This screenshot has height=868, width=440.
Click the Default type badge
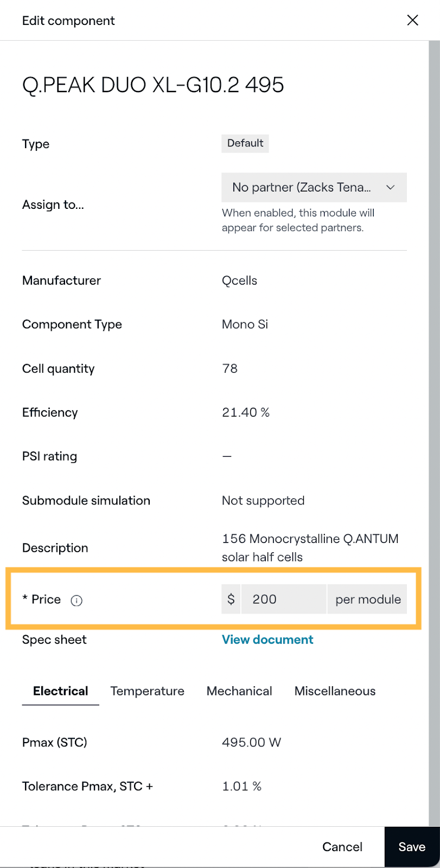point(245,143)
